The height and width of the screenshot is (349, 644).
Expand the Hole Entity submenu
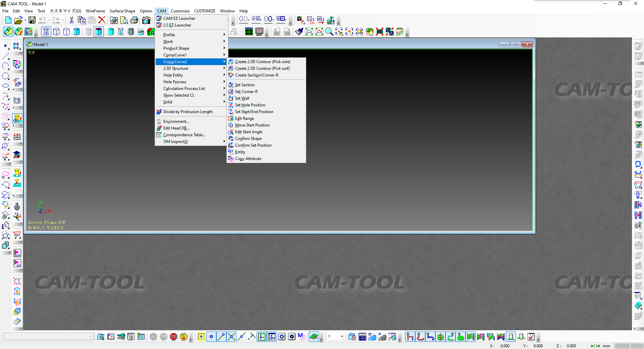pyautogui.click(x=192, y=75)
